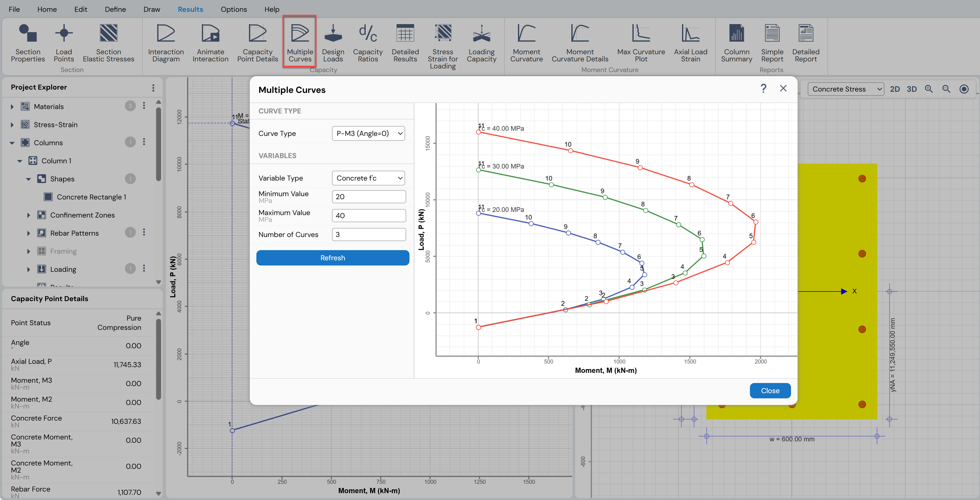Open Columns row options menu
The height and width of the screenshot is (500, 980).
(144, 142)
